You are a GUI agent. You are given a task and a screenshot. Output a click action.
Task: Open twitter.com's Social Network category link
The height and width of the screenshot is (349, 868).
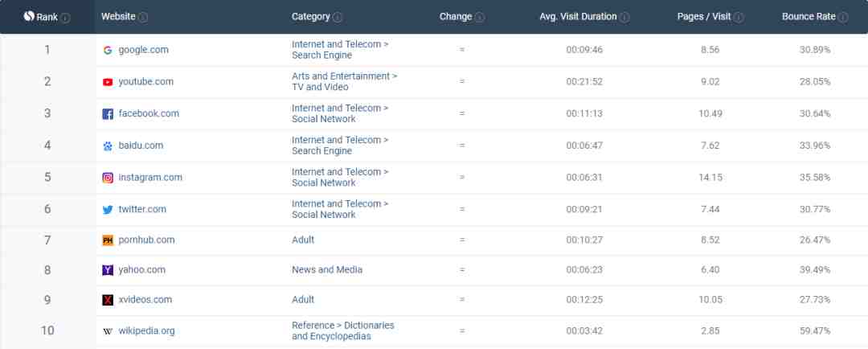(340, 209)
